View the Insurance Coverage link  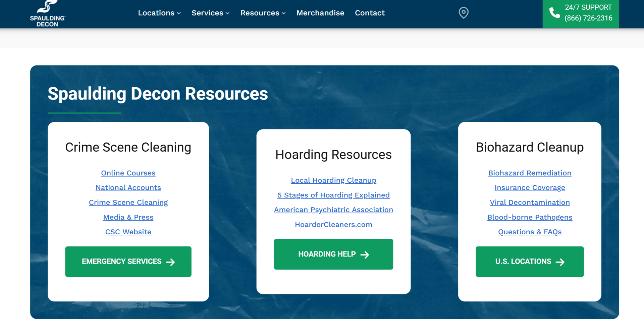[x=530, y=188]
